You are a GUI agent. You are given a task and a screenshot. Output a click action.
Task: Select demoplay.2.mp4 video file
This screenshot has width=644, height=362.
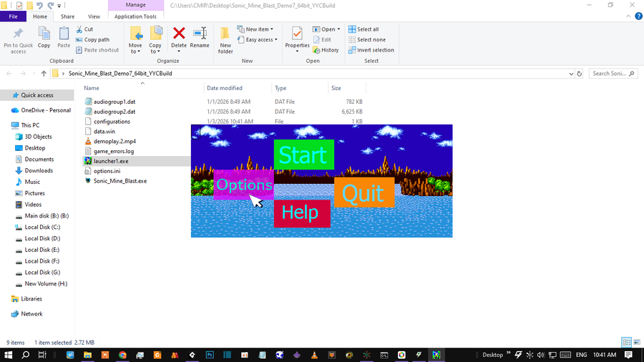coord(114,141)
